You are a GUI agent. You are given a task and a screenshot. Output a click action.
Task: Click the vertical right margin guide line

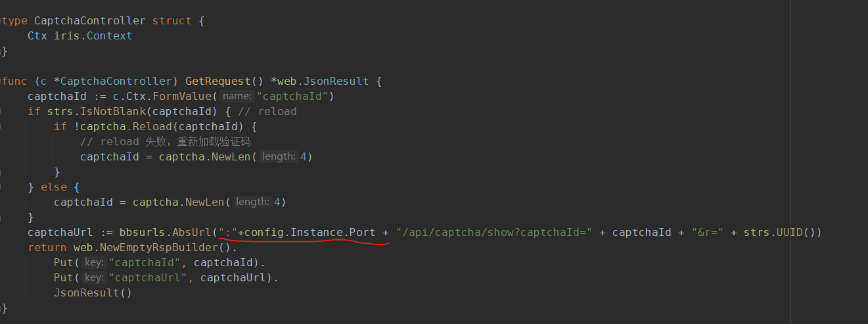tap(790, 162)
